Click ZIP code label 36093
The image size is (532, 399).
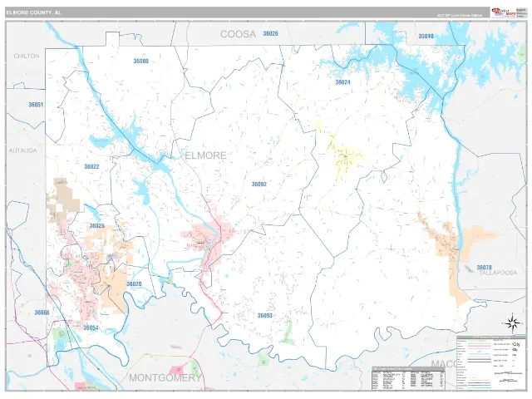(x=264, y=315)
